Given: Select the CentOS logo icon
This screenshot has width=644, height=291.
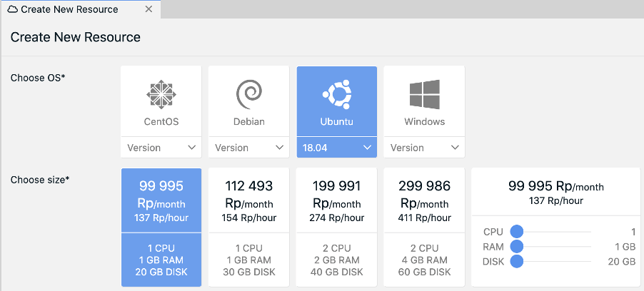Looking at the screenshot, I should click(161, 95).
